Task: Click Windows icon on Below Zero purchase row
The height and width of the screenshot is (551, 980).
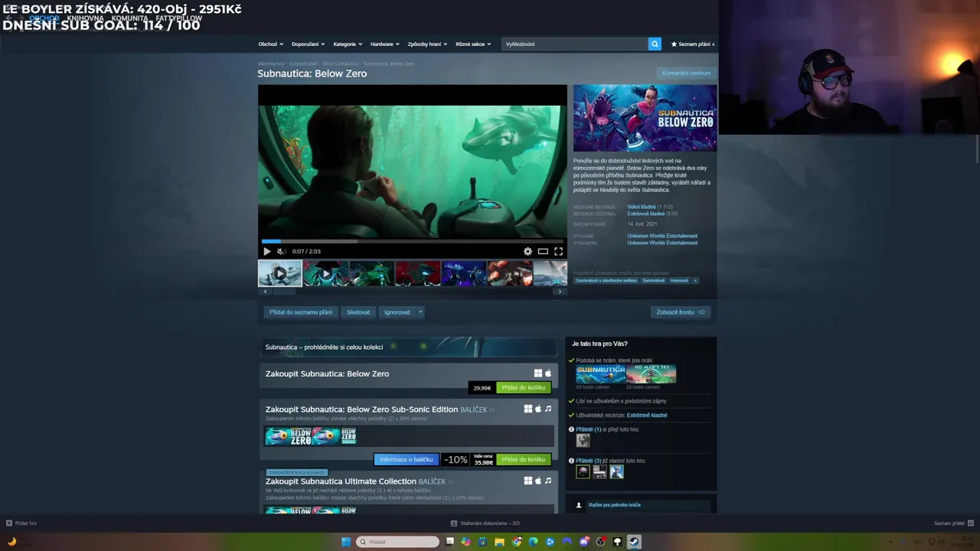Action: [x=538, y=373]
